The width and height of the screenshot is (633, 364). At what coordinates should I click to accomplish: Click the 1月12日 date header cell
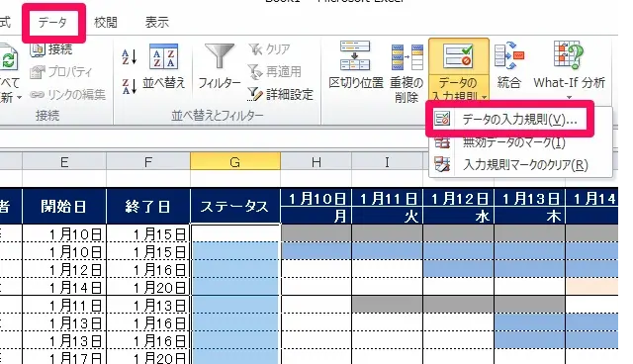point(459,198)
